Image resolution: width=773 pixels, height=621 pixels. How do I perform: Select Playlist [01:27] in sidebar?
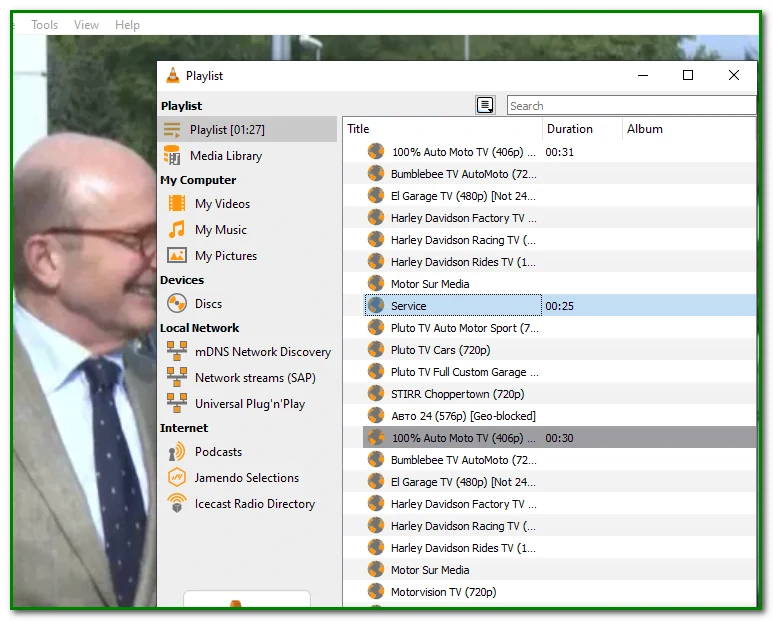coord(247,130)
